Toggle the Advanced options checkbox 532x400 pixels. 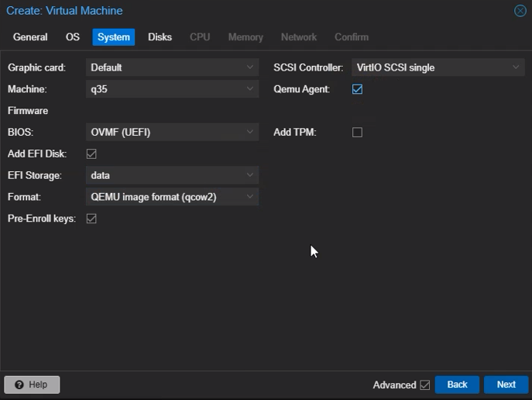(x=424, y=385)
